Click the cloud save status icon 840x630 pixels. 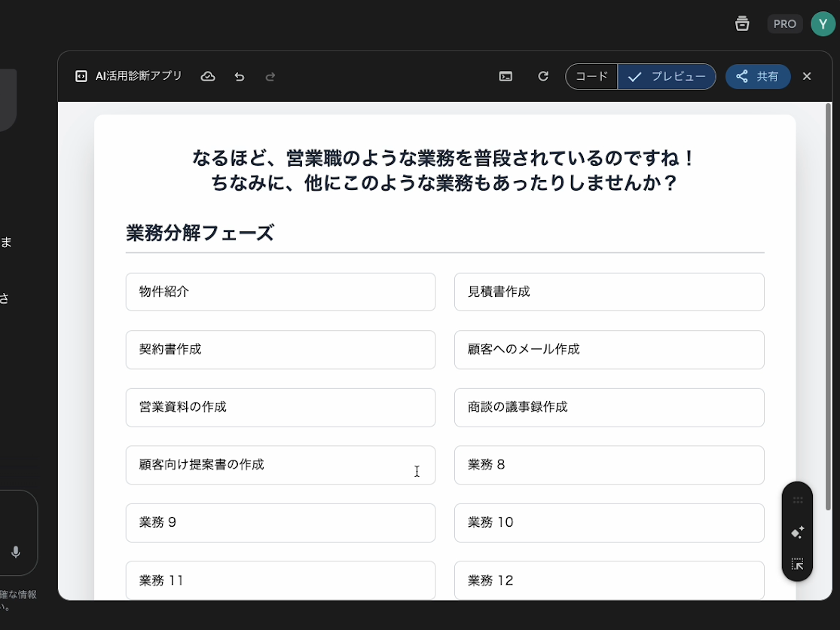click(208, 77)
